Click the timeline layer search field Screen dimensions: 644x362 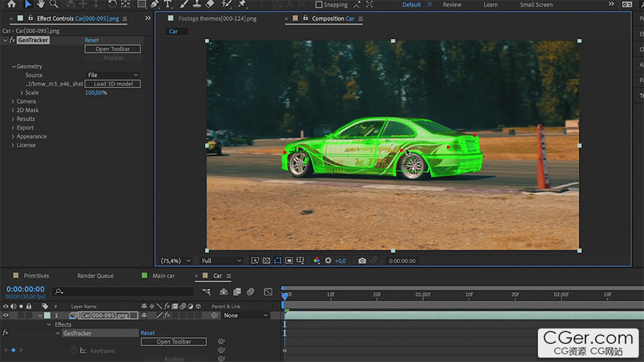click(x=124, y=292)
